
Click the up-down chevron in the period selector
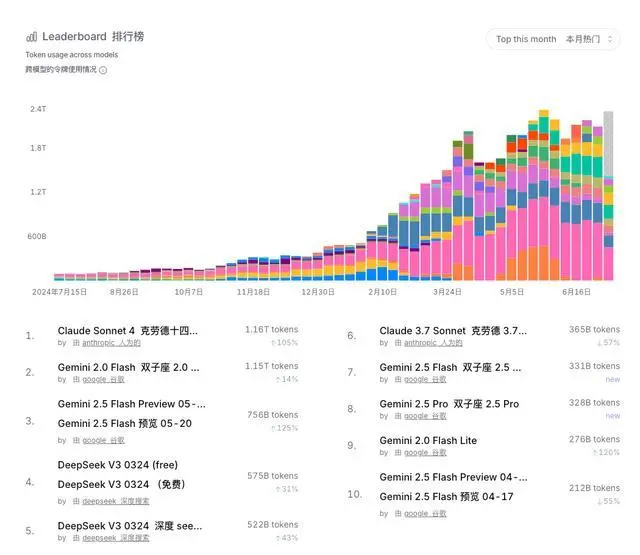pos(609,39)
